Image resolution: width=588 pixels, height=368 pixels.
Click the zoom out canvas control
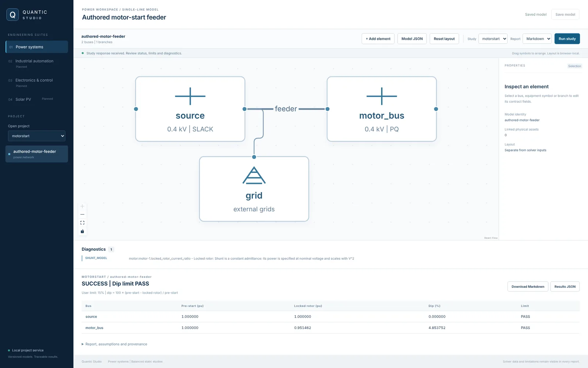click(x=82, y=215)
